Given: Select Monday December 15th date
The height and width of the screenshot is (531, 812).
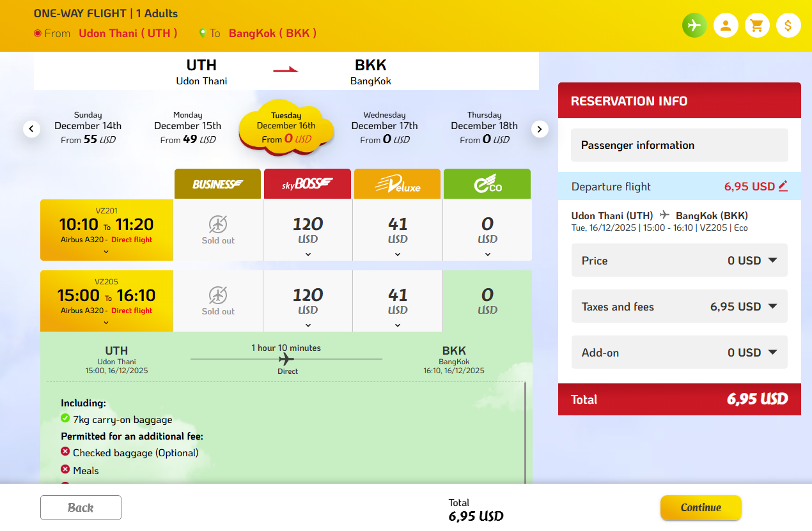Looking at the screenshot, I should 188,128.
